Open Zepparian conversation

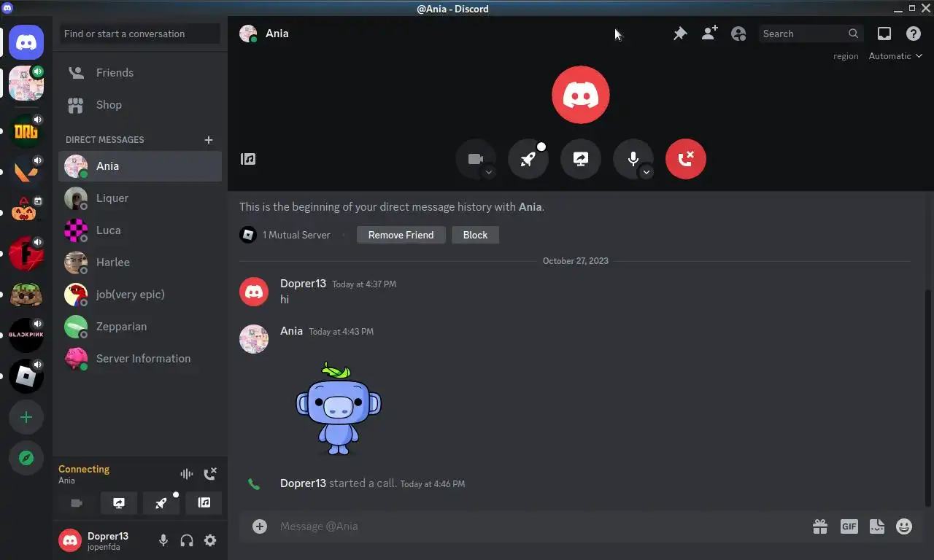140,327
